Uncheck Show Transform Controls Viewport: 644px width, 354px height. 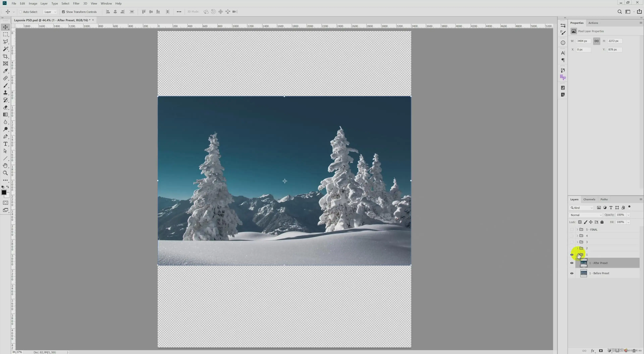click(64, 12)
